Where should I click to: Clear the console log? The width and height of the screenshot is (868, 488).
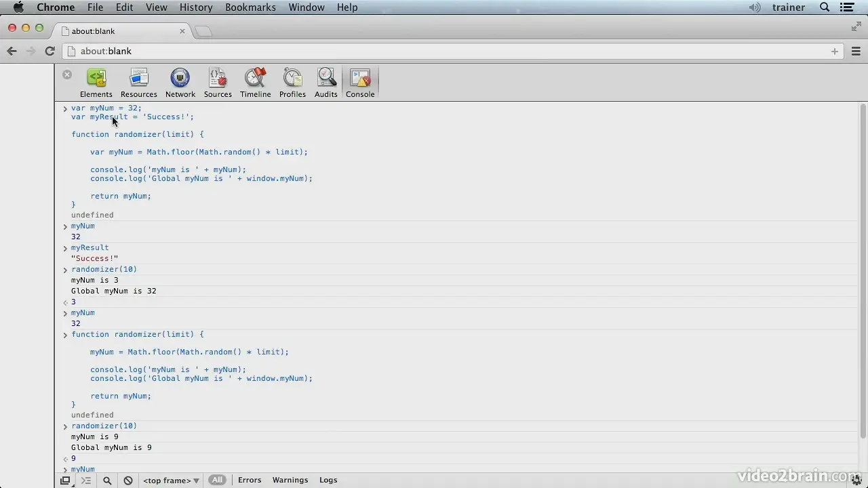pyautogui.click(x=128, y=481)
